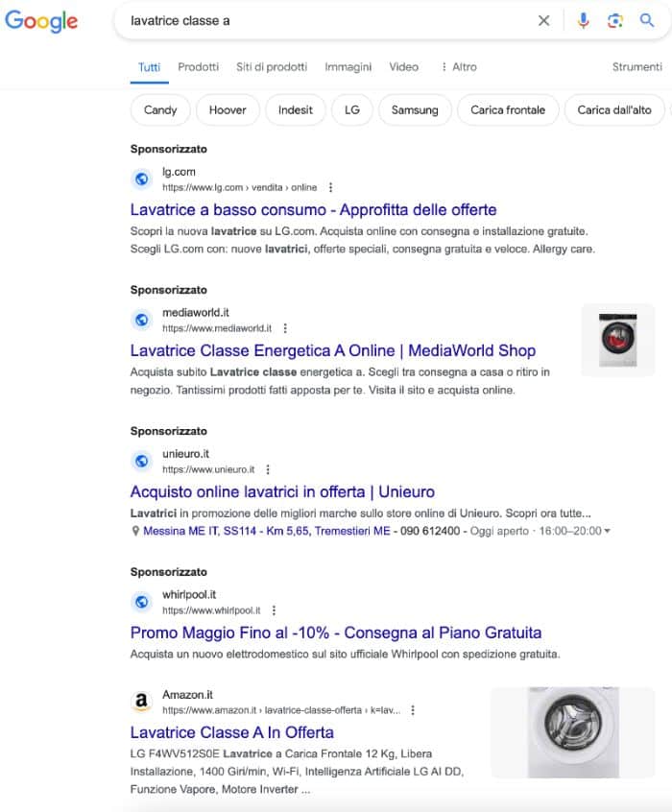
Task: Go to the Google logo homepage
Action: (x=41, y=21)
